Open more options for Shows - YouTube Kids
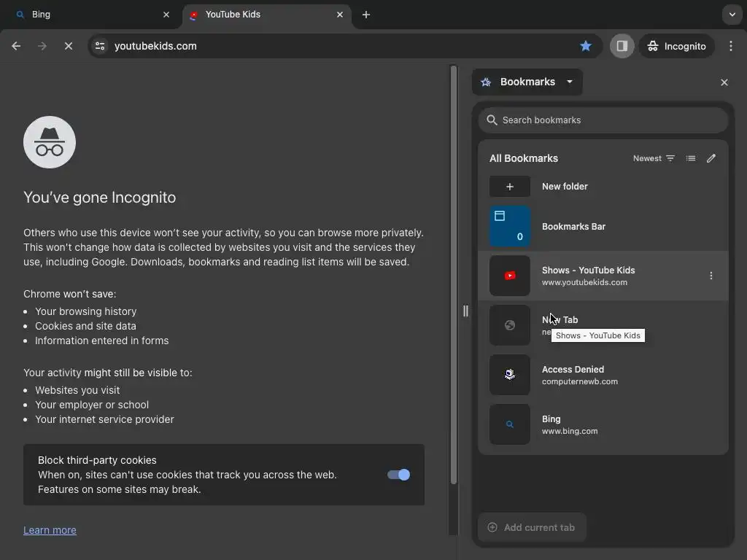 (x=711, y=276)
